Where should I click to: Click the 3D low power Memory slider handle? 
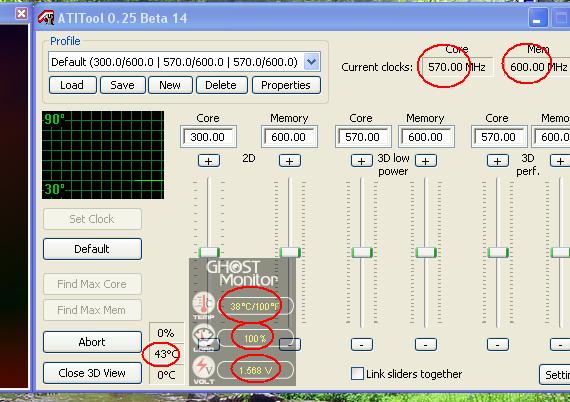426,252
